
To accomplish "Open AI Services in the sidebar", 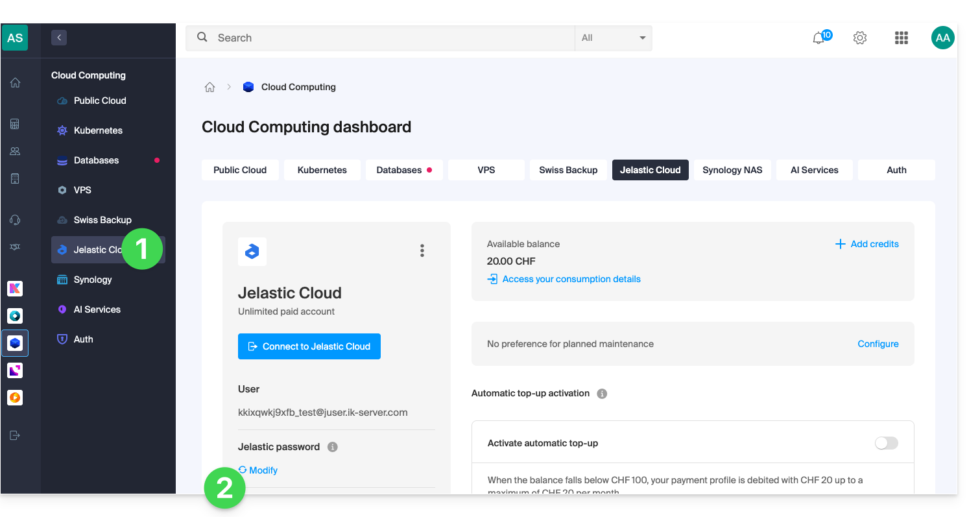I will 108,309.
